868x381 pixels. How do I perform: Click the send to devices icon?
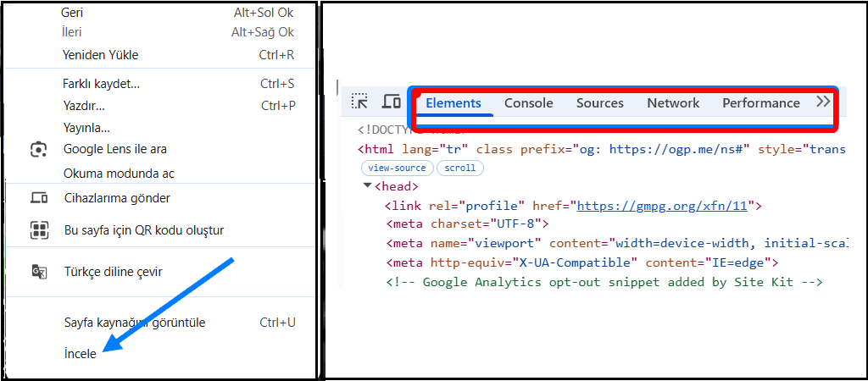39,198
